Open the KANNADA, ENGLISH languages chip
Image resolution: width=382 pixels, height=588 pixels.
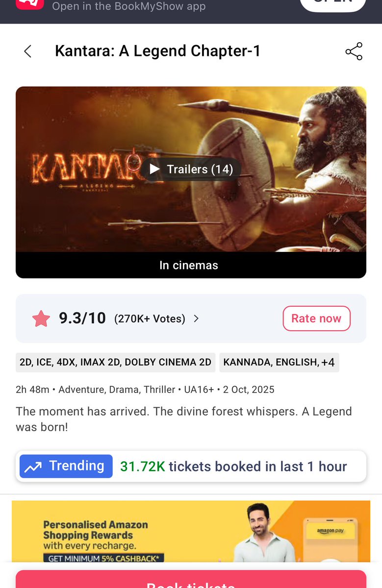pos(279,362)
